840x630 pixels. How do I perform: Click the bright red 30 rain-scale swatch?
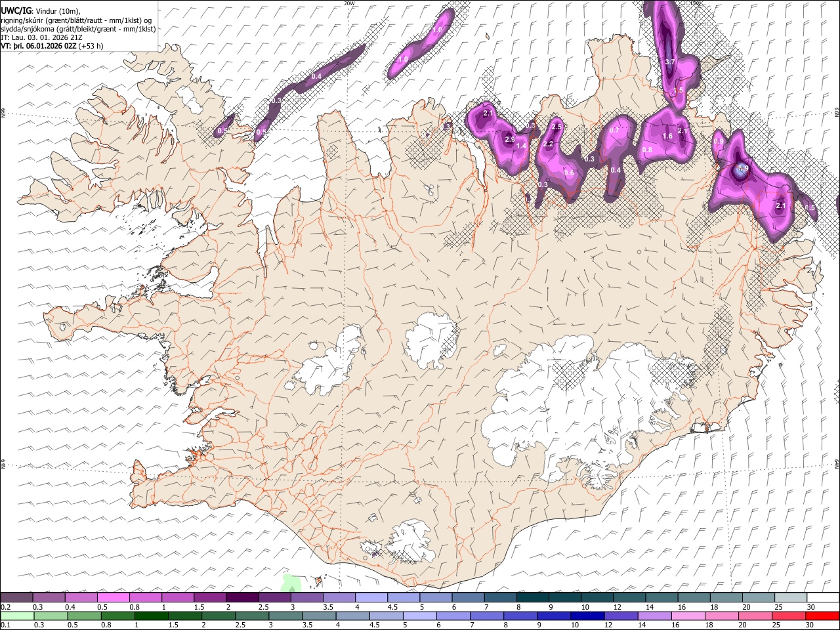pyautogui.click(x=822, y=616)
